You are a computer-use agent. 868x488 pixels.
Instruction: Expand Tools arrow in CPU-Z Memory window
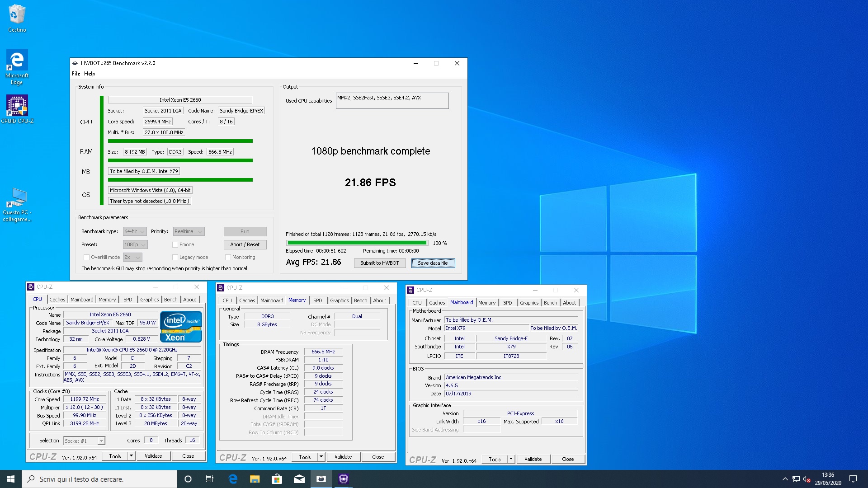[x=321, y=457]
